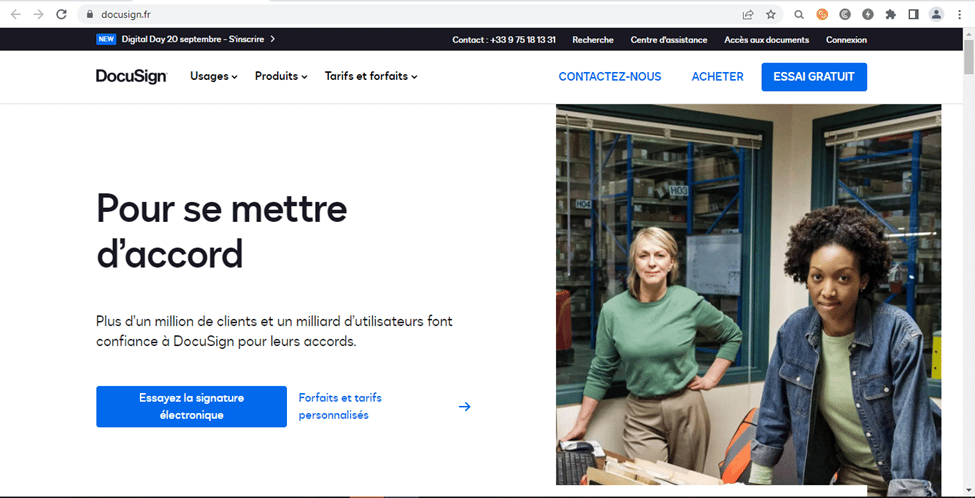Expand the Usages dropdown menu
The height and width of the screenshot is (498, 975).
(x=214, y=76)
